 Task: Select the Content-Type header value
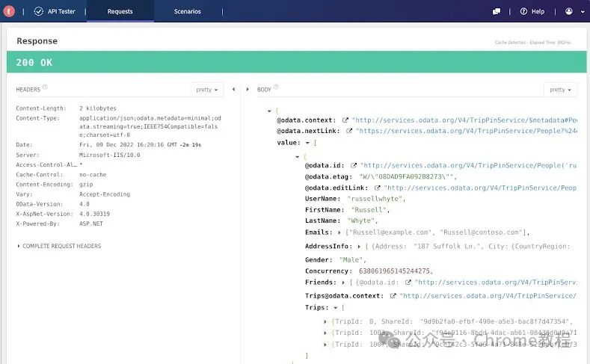click(x=150, y=126)
